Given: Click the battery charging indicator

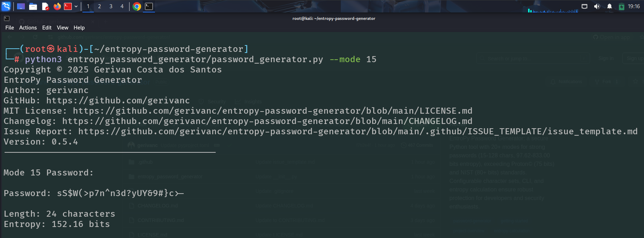Looking at the screenshot, I should (x=622, y=6).
